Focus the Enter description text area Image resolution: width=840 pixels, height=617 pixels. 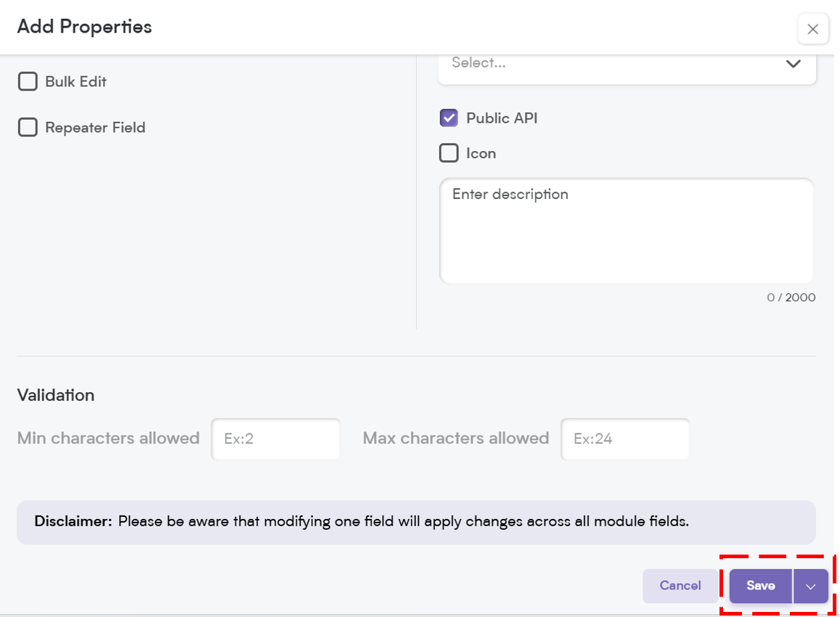point(627,231)
